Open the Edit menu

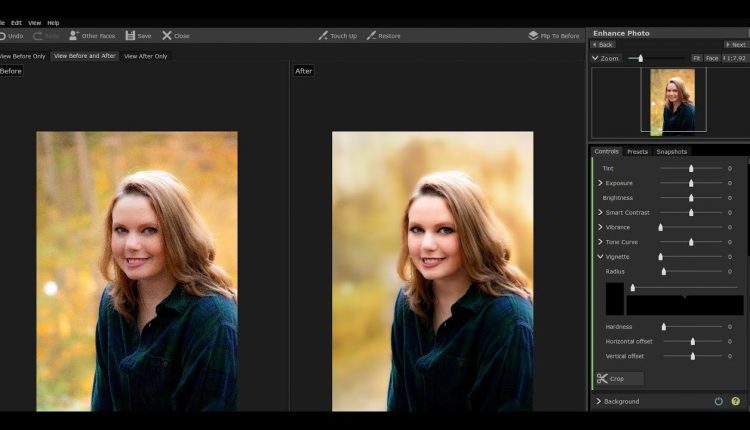click(16, 22)
